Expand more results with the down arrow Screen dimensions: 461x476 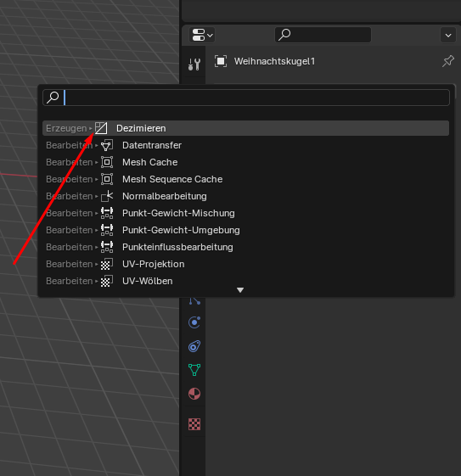point(240,290)
